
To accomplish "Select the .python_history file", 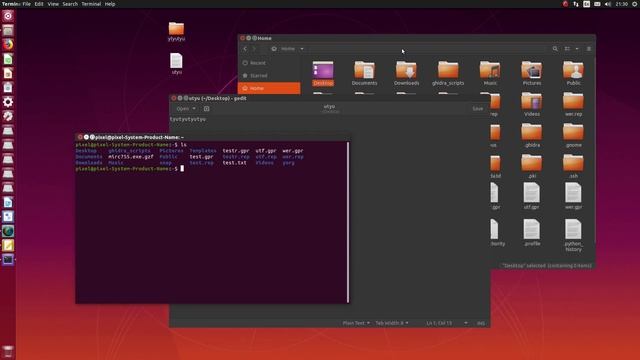I will tap(573, 236).
